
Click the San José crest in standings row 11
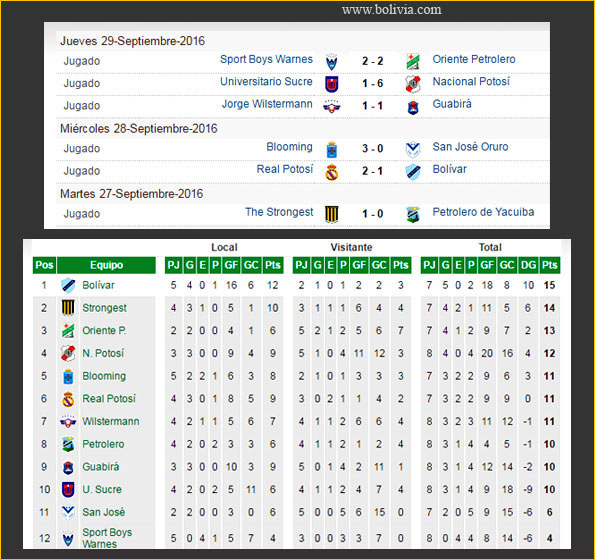(x=68, y=513)
